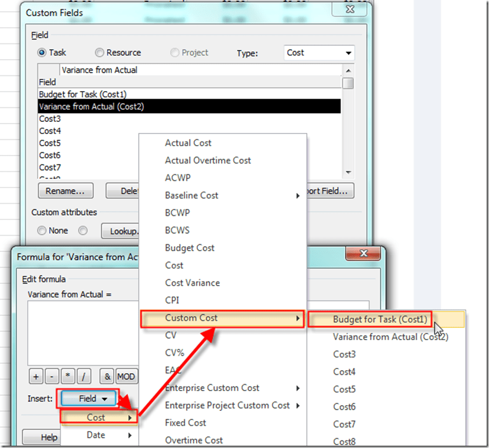489x448 pixels.
Task: Select Cost Variance from field menu
Action: coord(192,283)
